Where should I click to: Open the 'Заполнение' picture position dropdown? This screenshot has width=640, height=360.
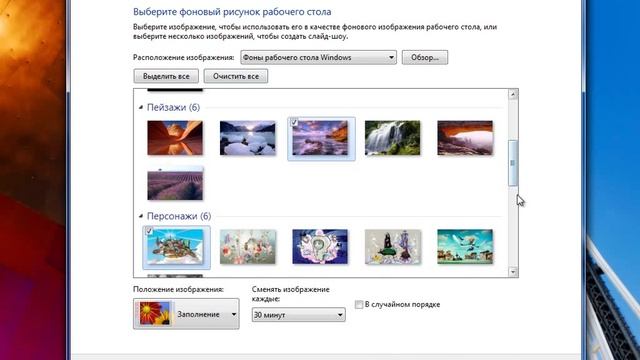tap(186, 314)
